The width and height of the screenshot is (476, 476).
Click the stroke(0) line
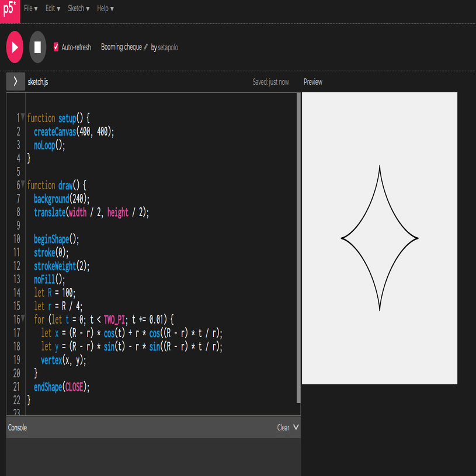click(51, 252)
